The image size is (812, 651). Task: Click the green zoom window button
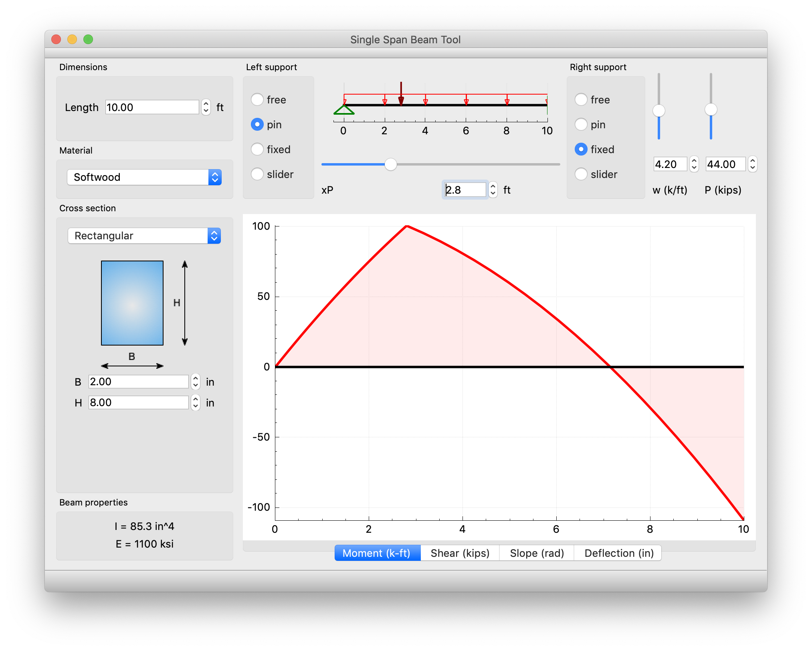pyautogui.click(x=88, y=39)
